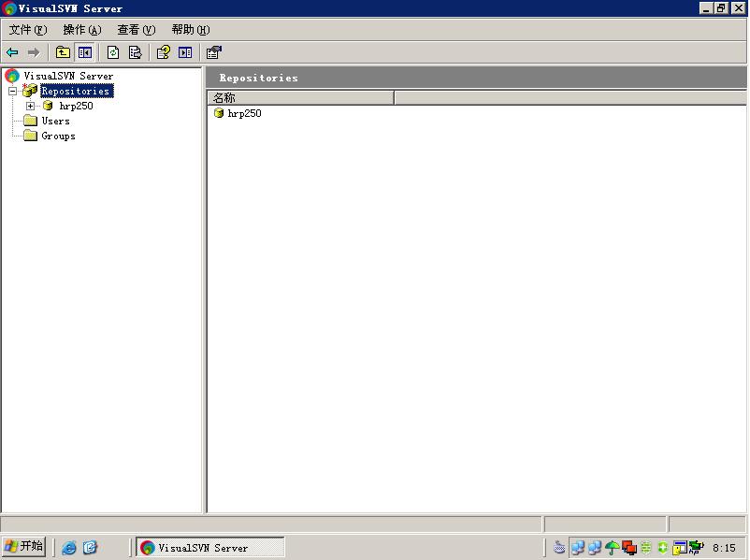
Task: Click the window-with-face tray icon
Action: (680, 547)
